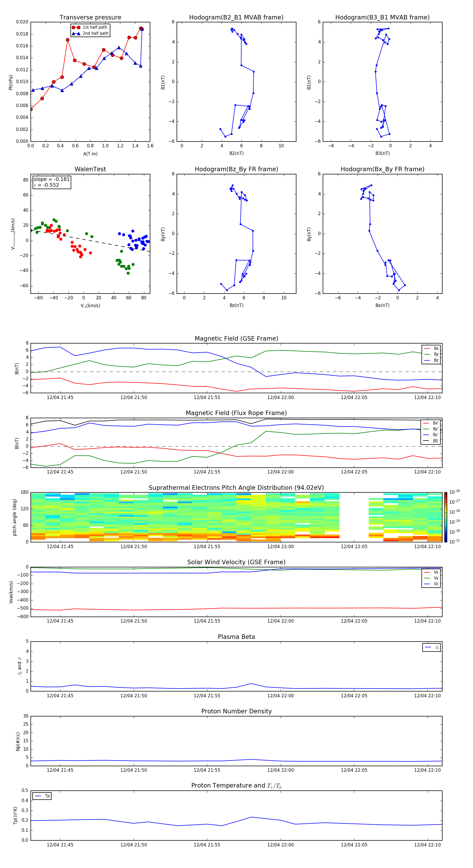Click 'Vy' in solar wind velocity legend
Viewport: 473px width, 868px height.
(436, 578)
